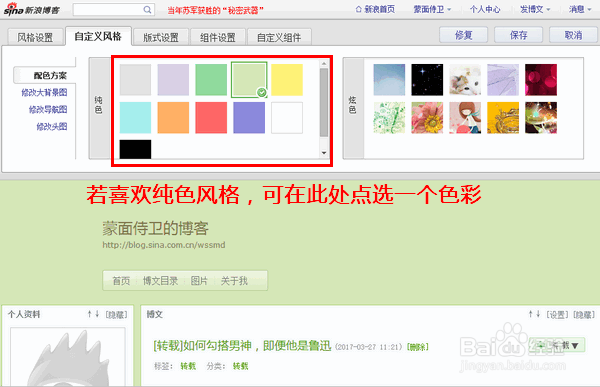Select 配色方案 in the left menu
Screen dimensions: 600x387
point(50,75)
